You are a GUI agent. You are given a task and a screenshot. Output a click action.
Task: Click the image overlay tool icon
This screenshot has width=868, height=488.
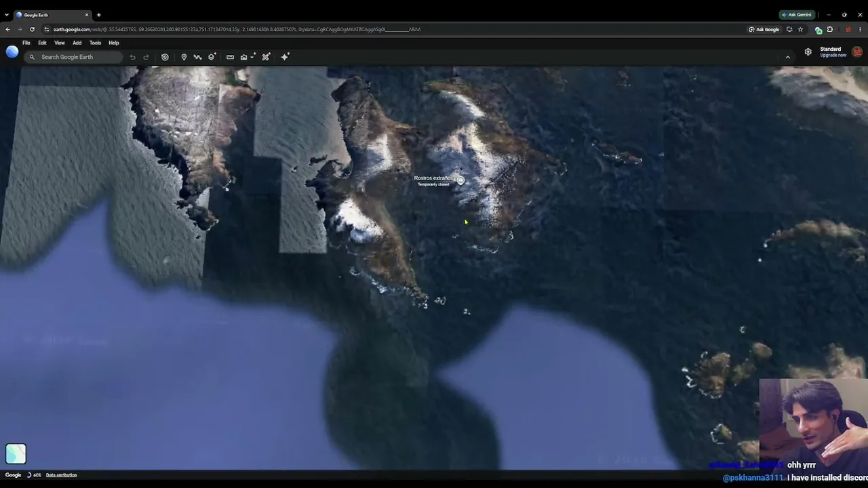coord(244,57)
